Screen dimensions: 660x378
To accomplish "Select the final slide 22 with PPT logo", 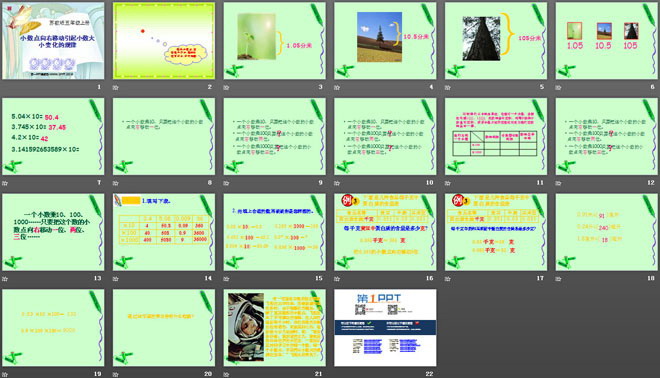I will coord(385,327).
